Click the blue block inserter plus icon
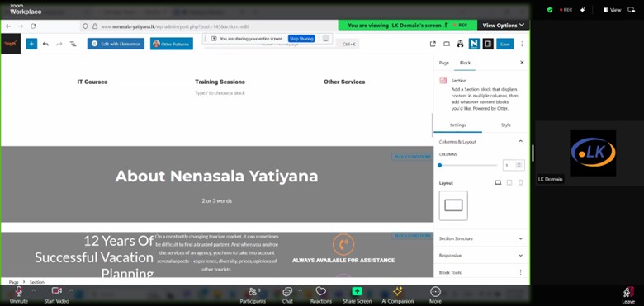 coord(31,44)
